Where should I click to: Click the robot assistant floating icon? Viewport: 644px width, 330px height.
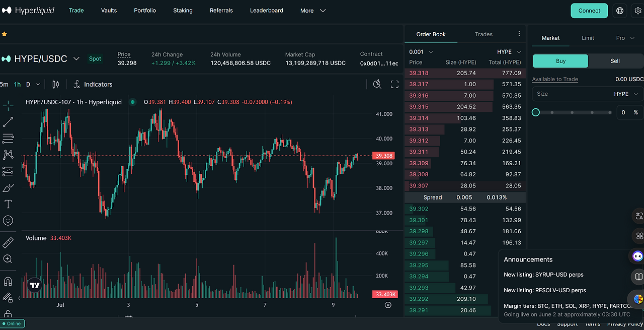click(638, 256)
